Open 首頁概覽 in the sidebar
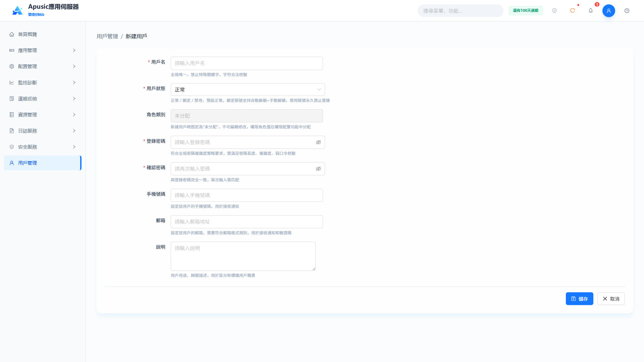Image resolution: width=644 pixels, height=362 pixels. point(43,34)
